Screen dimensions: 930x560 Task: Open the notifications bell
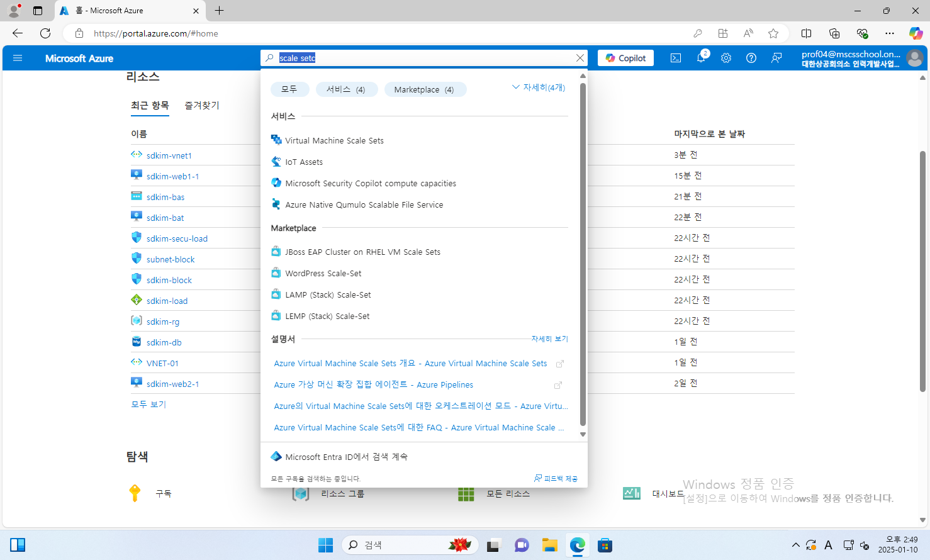coord(701,58)
